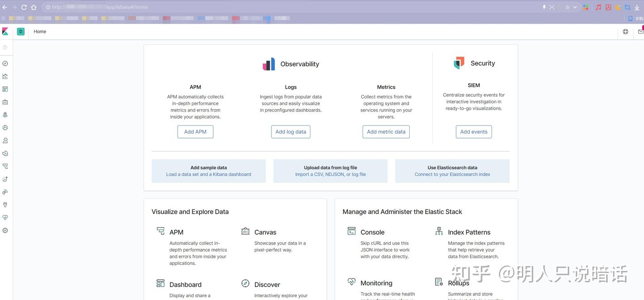This screenshot has width=644, height=300.
Task: Open the Dashboard app icon
Action: pyautogui.click(x=5, y=89)
